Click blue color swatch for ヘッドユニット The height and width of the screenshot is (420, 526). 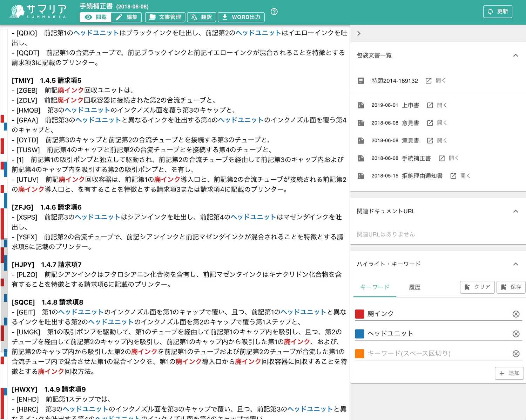(x=360, y=334)
